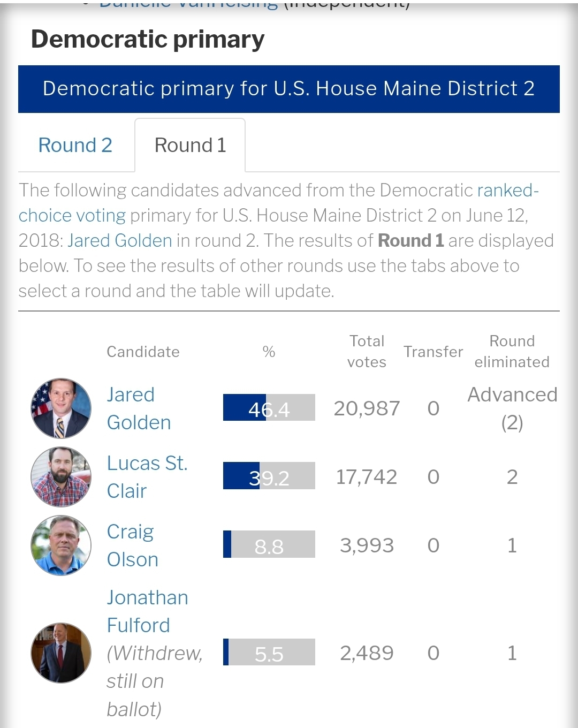Open the ranked-choice voting link
This screenshot has width=578, height=728.
tap(278, 203)
